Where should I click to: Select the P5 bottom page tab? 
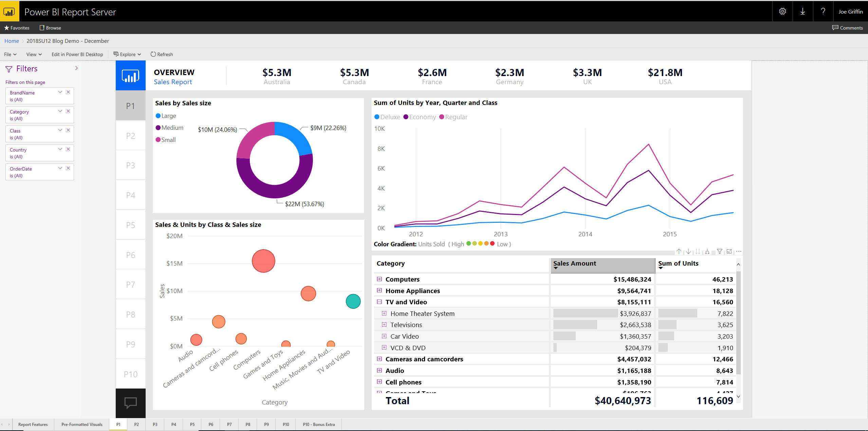pos(192,425)
